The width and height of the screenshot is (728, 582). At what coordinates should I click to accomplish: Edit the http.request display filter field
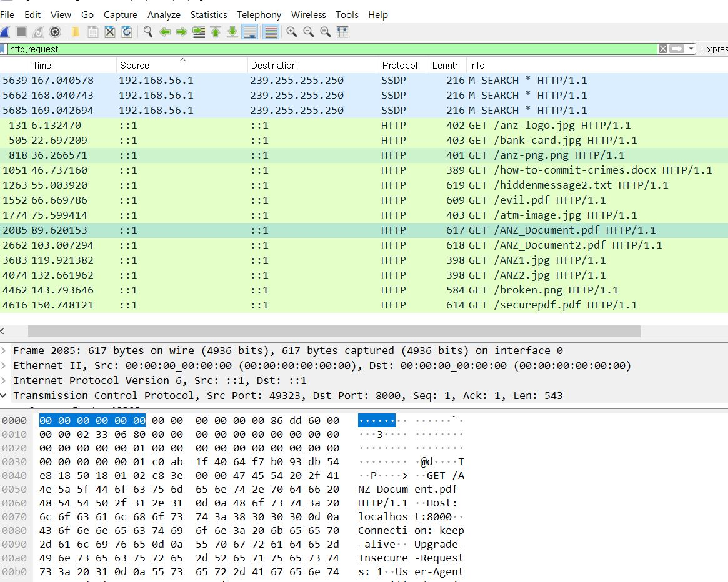[x=332, y=49]
